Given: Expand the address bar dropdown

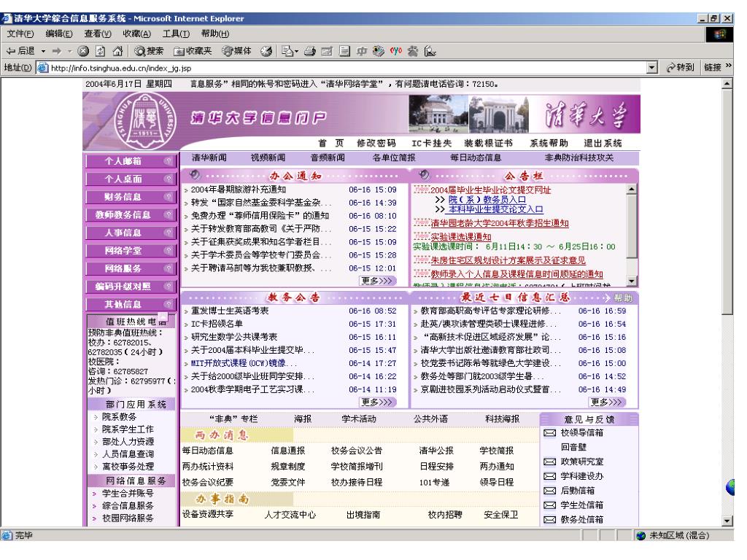Looking at the screenshot, I should [652, 68].
